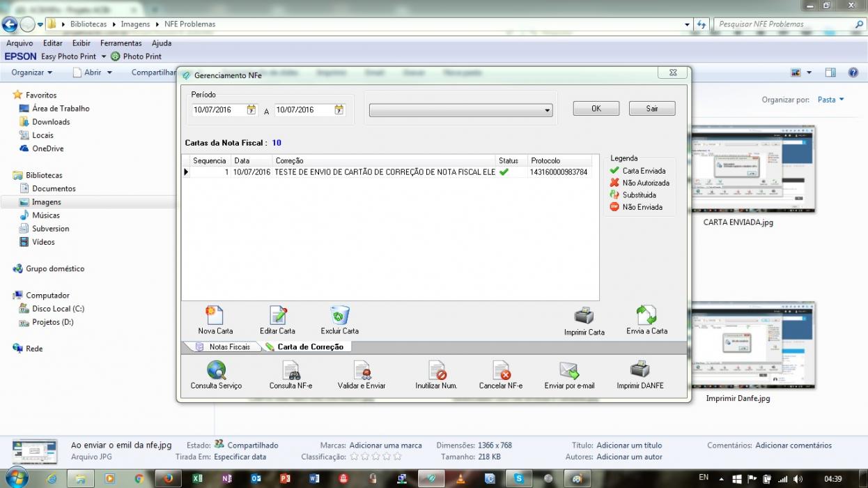Click the Consulta NF-e binoculars icon

coord(290,370)
